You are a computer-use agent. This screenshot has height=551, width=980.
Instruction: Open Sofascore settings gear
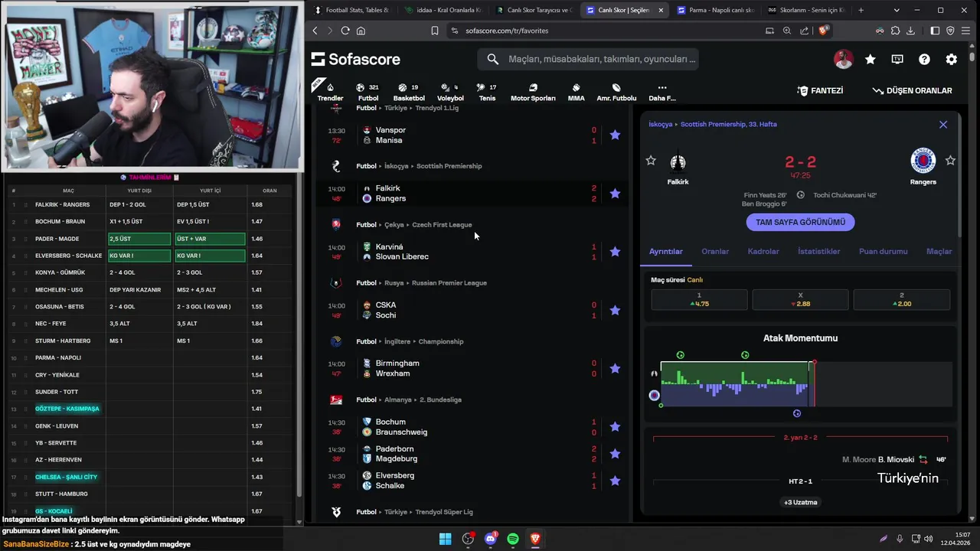click(x=951, y=59)
